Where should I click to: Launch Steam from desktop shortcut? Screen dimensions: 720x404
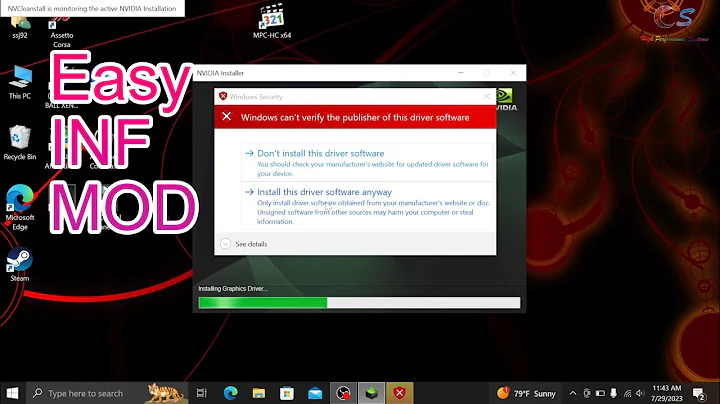[20, 264]
